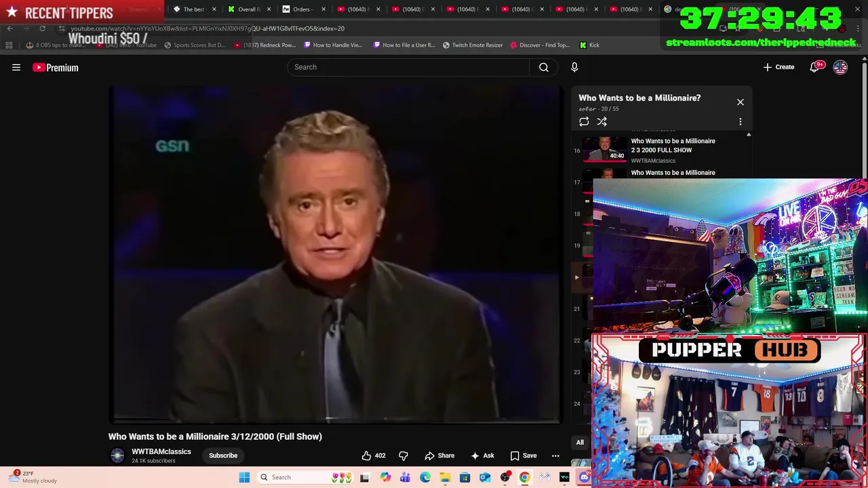Click the page vertical scrollbar
Screen dimensions: 868x488
pyautogui.click(x=865, y=122)
